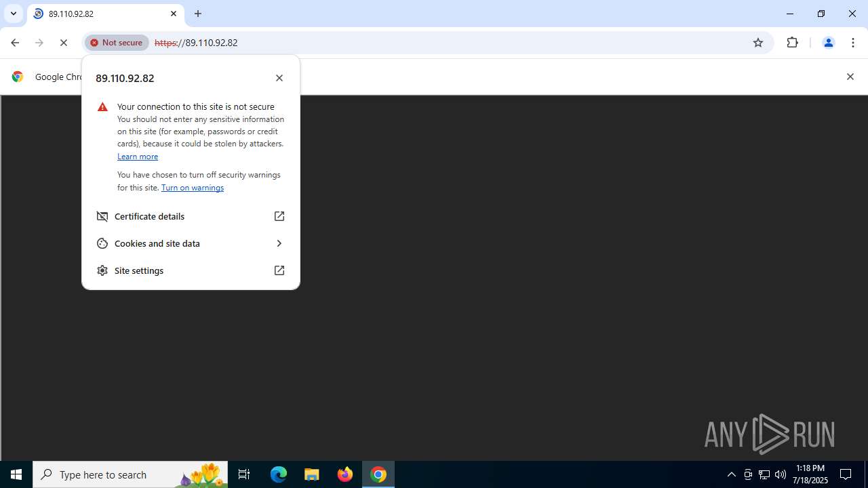Screen dimensions: 868x488
Task: Click the Turn on warnings link
Action: click(193, 188)
